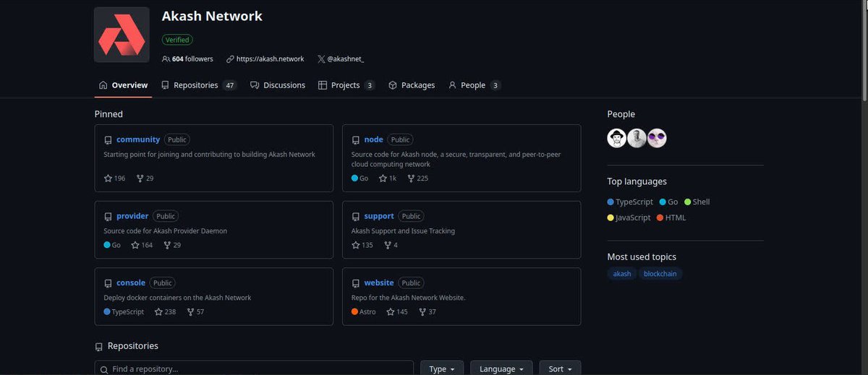The image size is (868, 375).
Task: Open the support repository
Action: coord(379,216)
